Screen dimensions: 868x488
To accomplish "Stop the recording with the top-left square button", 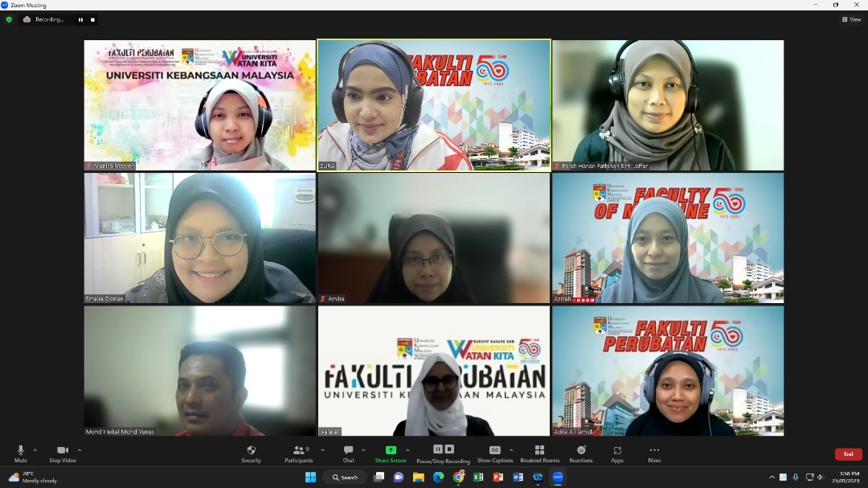I will (92, 19).
